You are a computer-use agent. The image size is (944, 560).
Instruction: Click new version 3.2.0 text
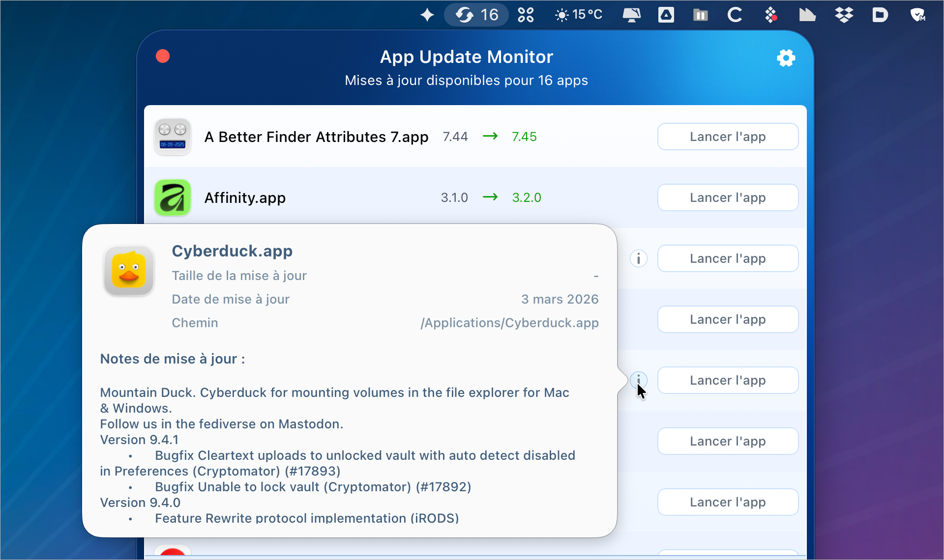click(x=527, y=197)
